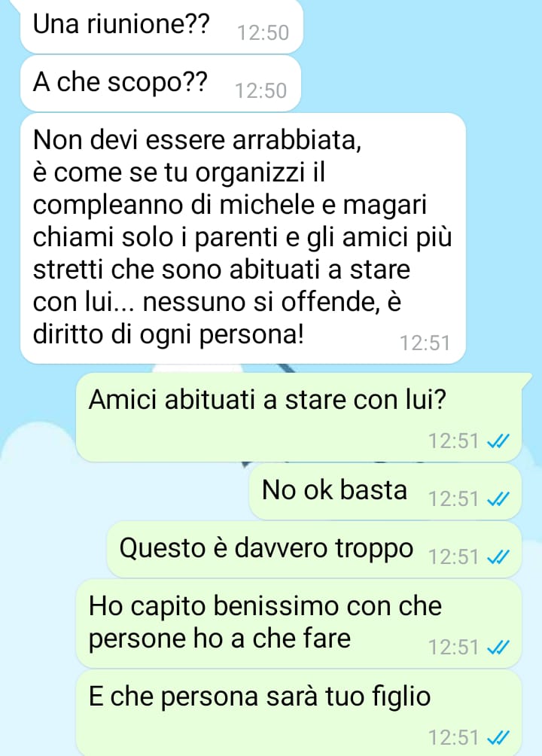
Task: Click read-receipt ticks on 'No ok basta'
Action: (x=498, y=499)
